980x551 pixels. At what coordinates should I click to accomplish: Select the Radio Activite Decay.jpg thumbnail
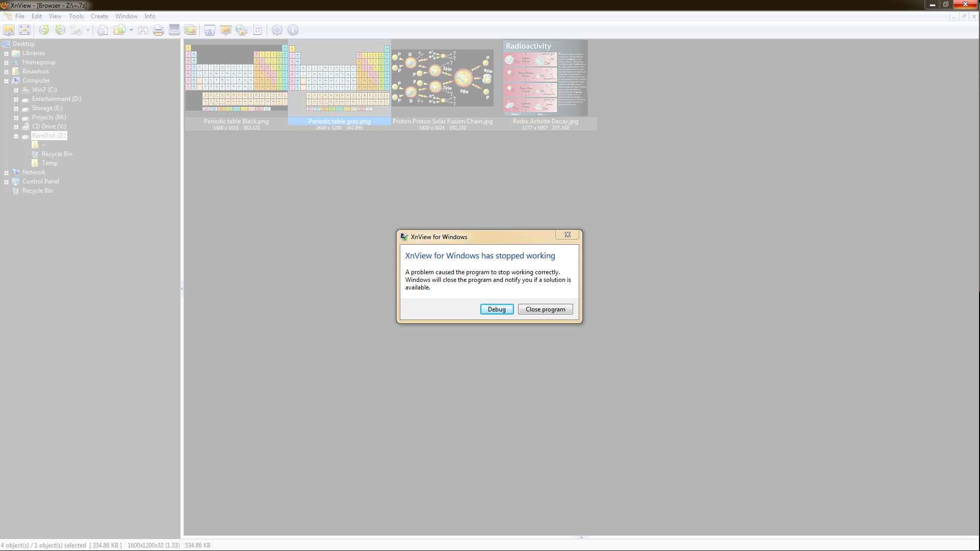[x=545, y=78]
